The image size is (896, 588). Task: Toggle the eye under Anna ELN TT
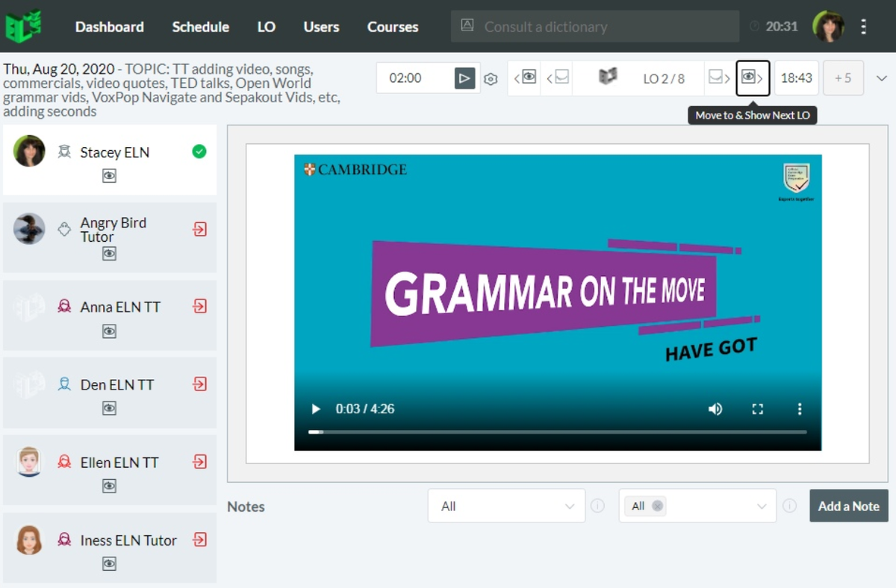point(110,331)
